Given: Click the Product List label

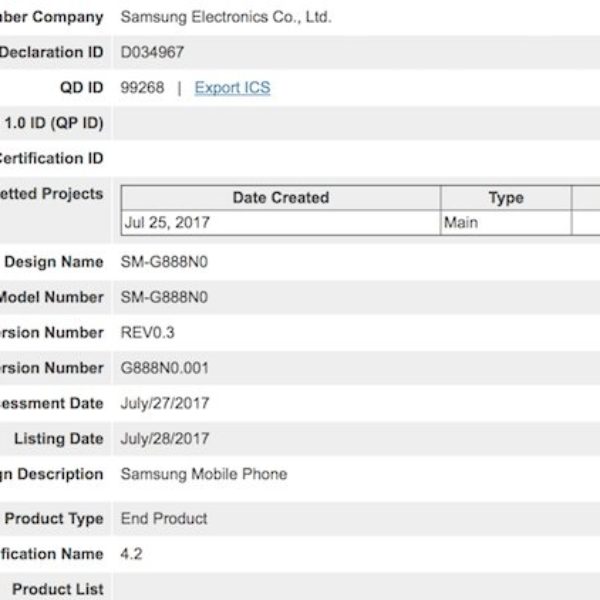Looking at the screenshot, I should click(58, 589).
